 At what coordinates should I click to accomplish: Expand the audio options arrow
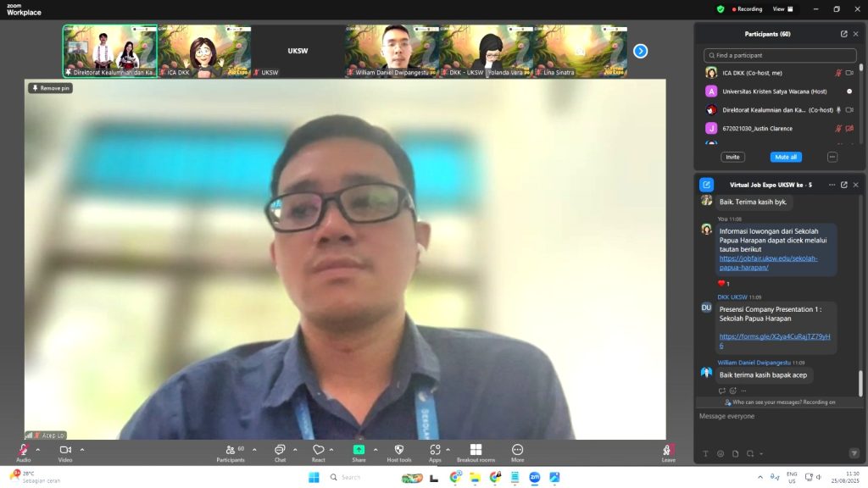[x=37, y=449]
